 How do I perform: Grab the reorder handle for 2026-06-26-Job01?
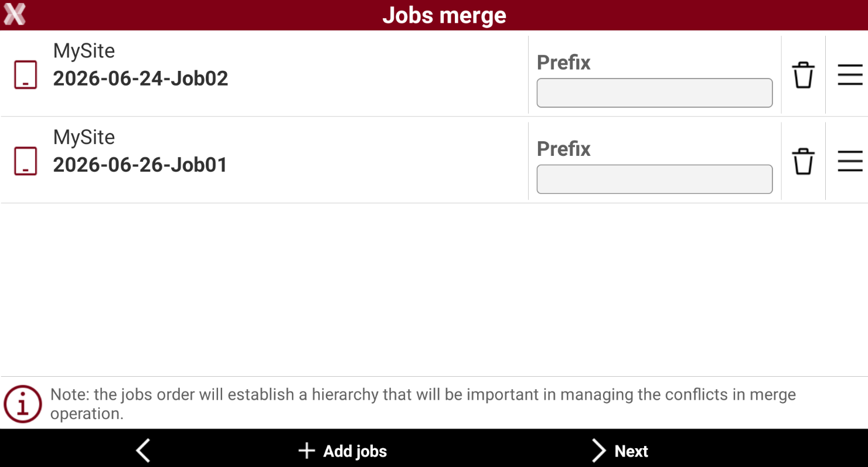[850, 161]
